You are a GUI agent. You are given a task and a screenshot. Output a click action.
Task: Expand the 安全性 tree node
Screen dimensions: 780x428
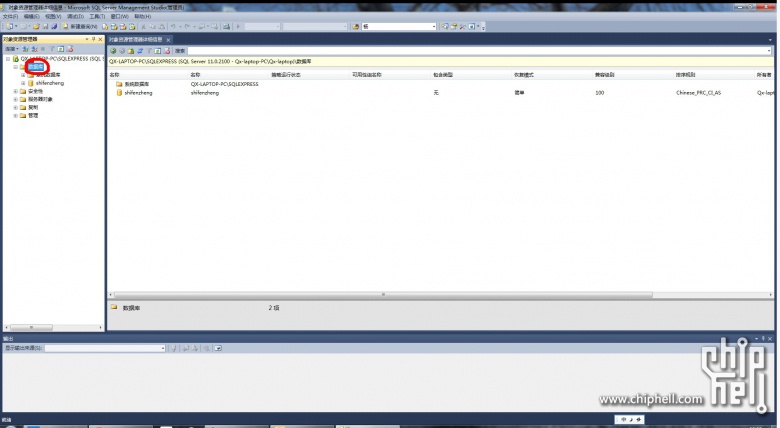coord(15,91)
